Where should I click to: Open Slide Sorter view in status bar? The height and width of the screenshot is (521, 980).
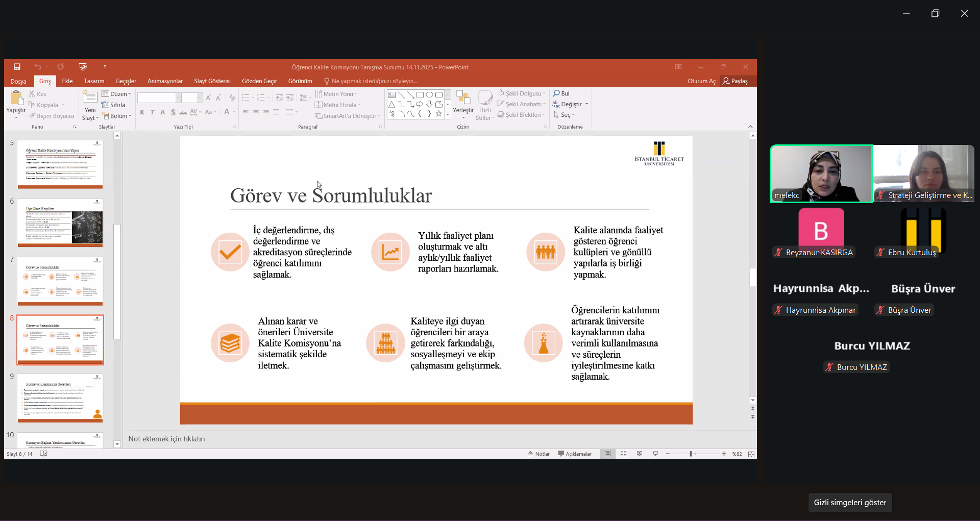point(623,454)
